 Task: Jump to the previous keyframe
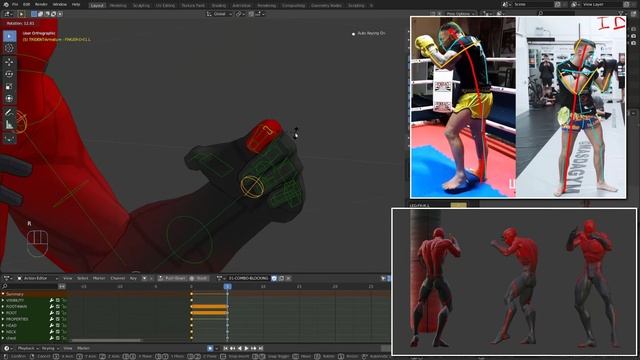[232, 349]
